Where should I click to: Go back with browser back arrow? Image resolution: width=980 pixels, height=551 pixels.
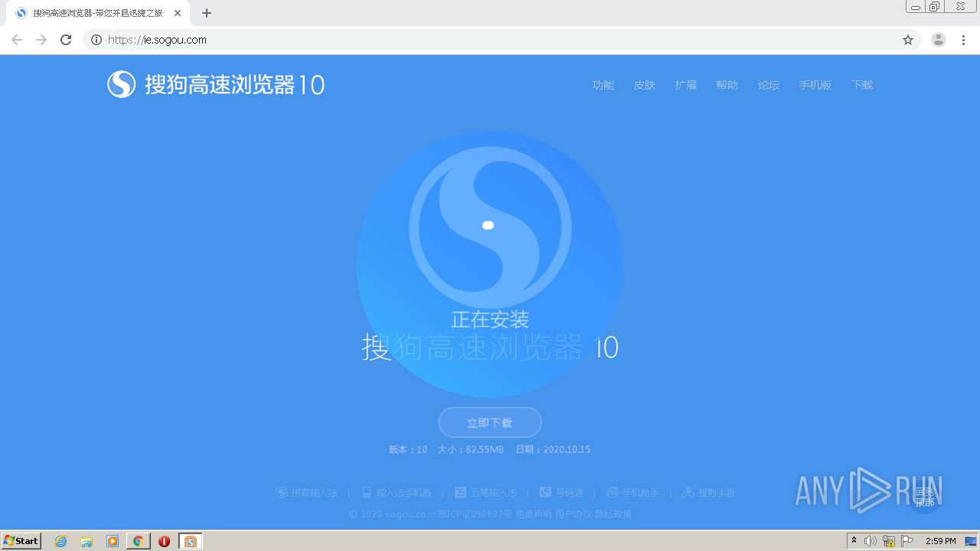[17, 40]
